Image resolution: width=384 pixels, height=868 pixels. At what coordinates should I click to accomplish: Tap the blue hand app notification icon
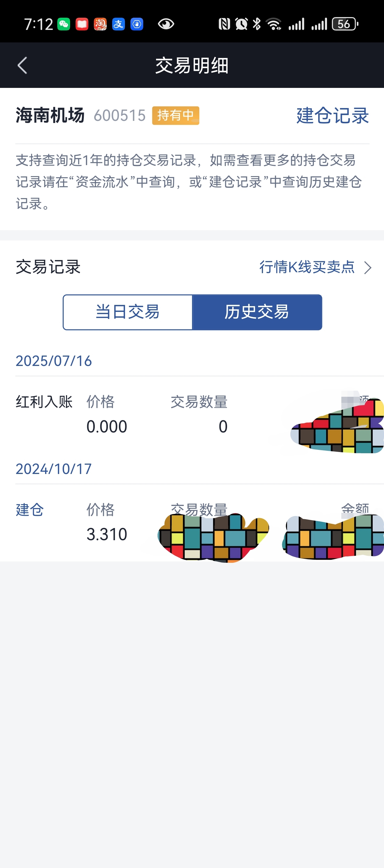pyautogui.click(x=137, y=24)
